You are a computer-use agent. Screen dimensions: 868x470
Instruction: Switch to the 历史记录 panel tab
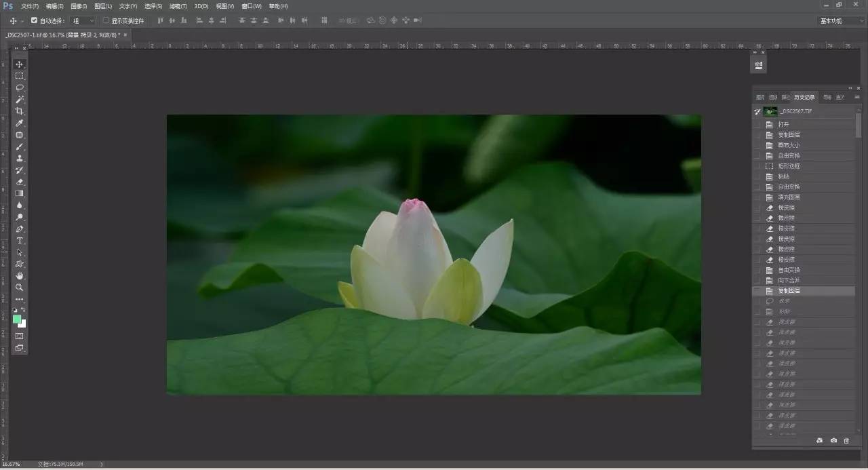point(804,97)
